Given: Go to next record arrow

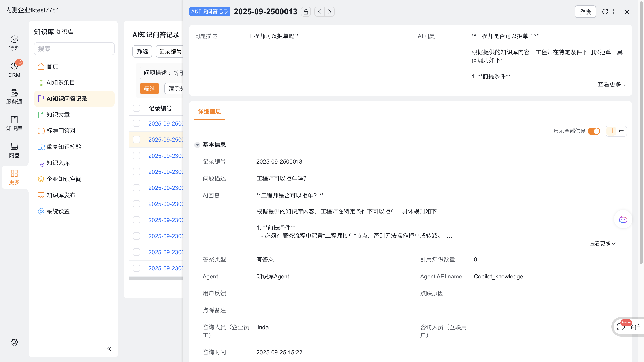Looking at the screenshot, I should coord(330,12).
